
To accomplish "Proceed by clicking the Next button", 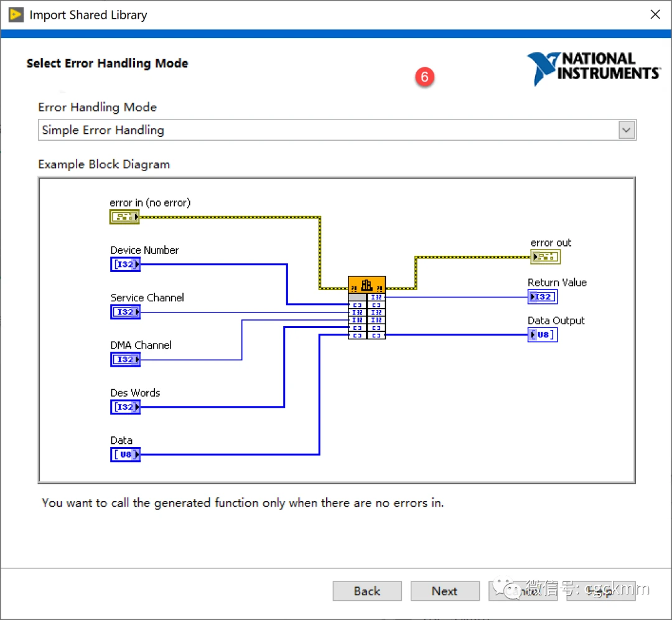I will [445, 591].
